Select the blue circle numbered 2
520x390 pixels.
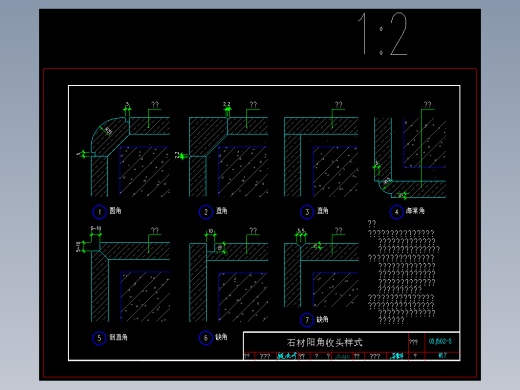click(206, 212)
